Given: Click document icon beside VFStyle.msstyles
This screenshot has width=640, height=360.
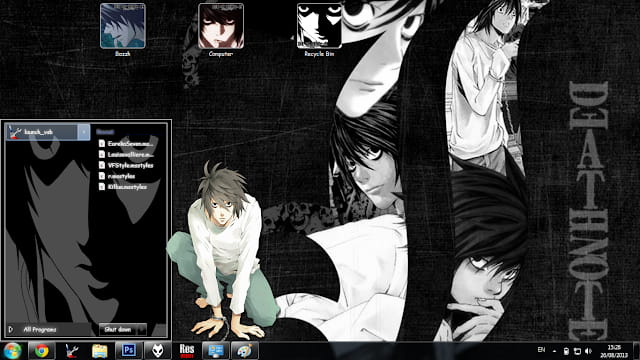Looking at the screenshot, I should coord(102,165).
